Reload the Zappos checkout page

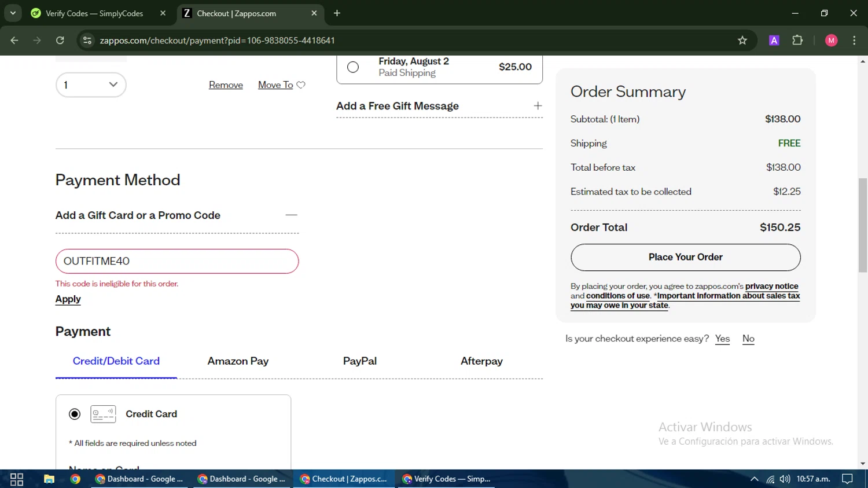pyautogui.click(x=60, y=41)
